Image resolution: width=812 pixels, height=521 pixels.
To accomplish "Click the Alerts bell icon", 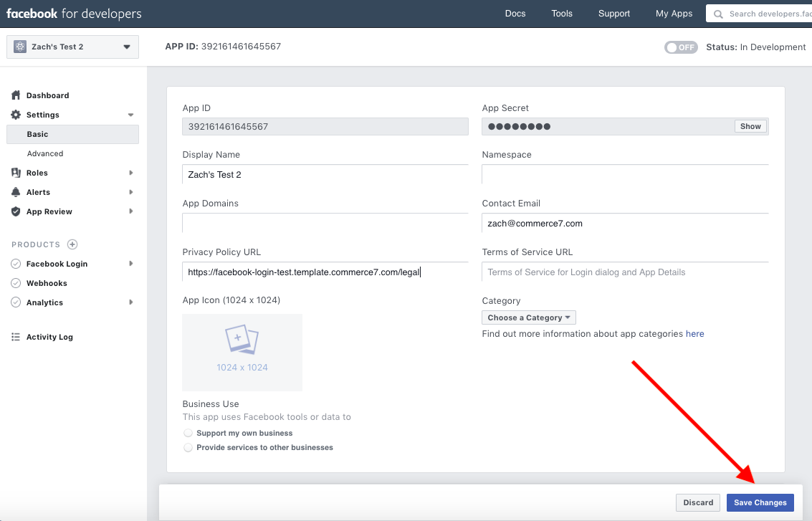I will 16,192.
